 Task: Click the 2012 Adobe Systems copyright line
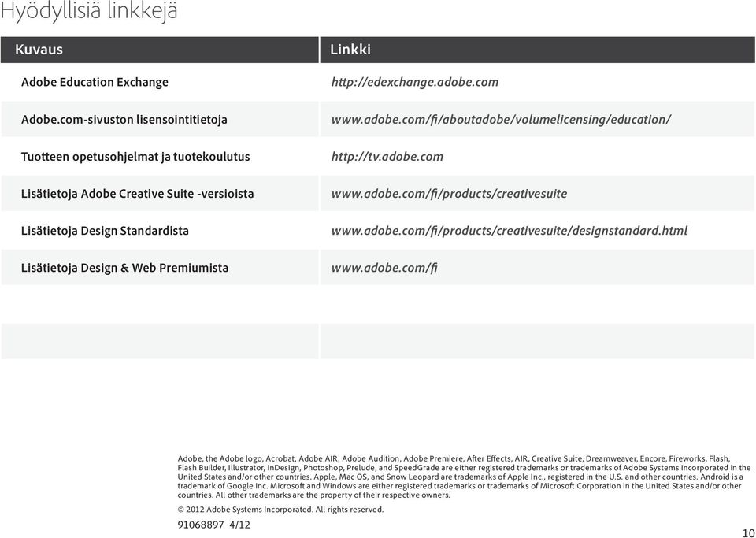click(280, 510)
